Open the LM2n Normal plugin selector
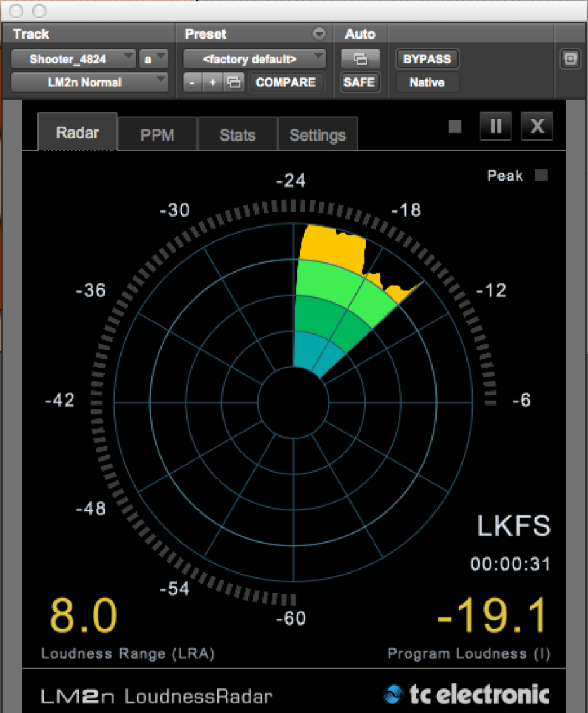 [89, 82]
